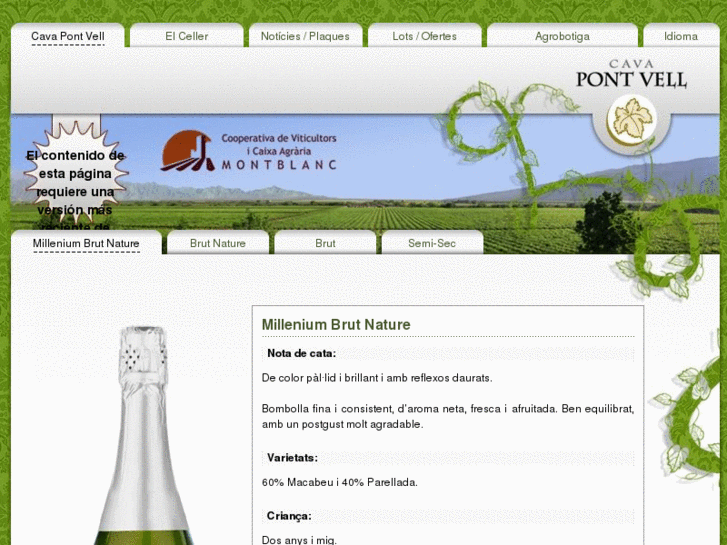Click the 'Varietats:' label
The image size is (727, 545).
pyautogui.click(x=292, y=458)
